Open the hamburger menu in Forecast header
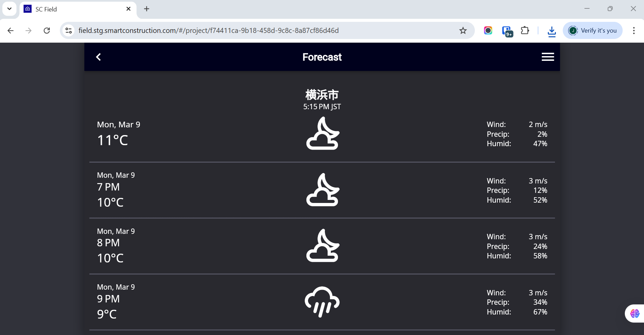 (x=547, y=57)
